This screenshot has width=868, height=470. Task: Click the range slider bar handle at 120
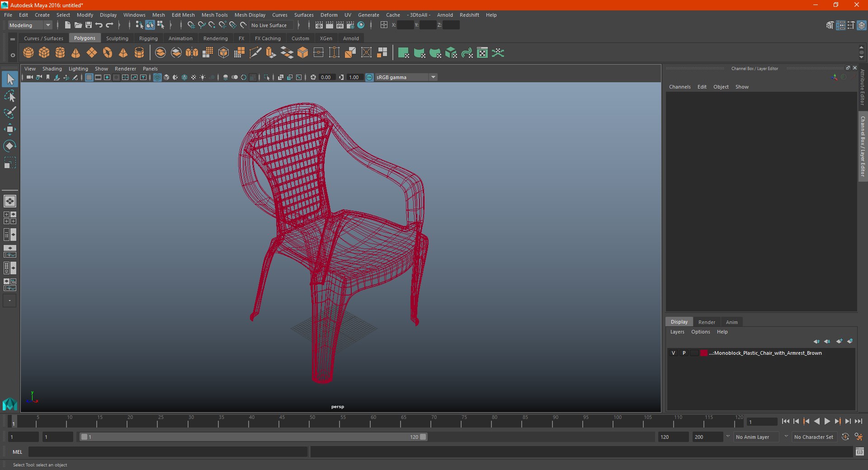click(x=423, y=437)
